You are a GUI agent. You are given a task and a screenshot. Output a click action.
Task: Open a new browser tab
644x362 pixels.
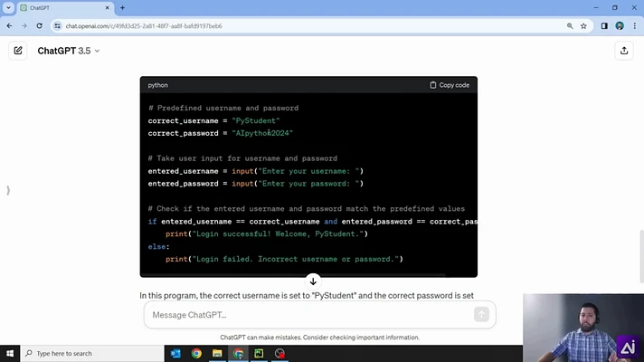point(122,8)
